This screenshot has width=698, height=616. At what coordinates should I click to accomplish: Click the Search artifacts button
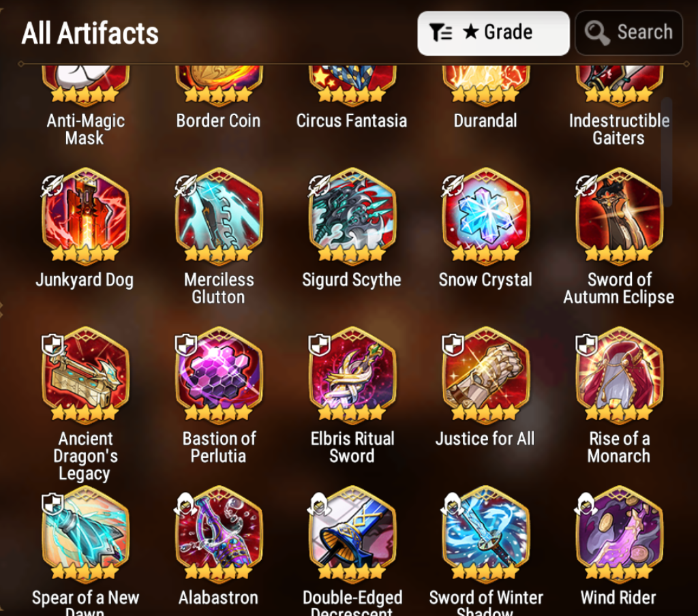coord(628,33)
